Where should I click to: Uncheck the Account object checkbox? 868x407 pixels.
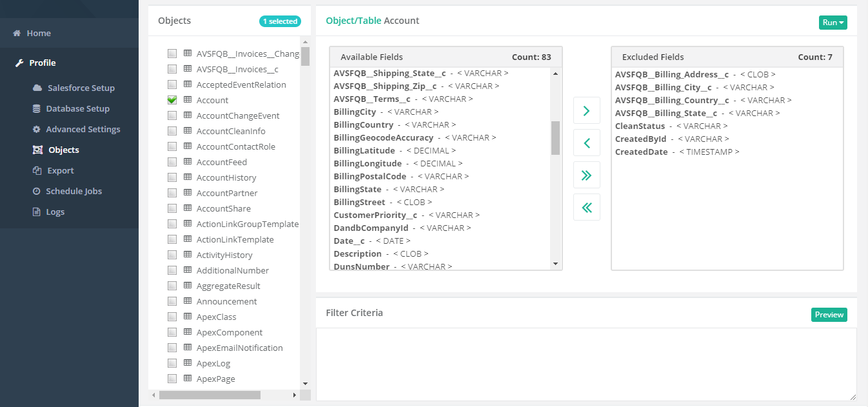tap(172, 100)
